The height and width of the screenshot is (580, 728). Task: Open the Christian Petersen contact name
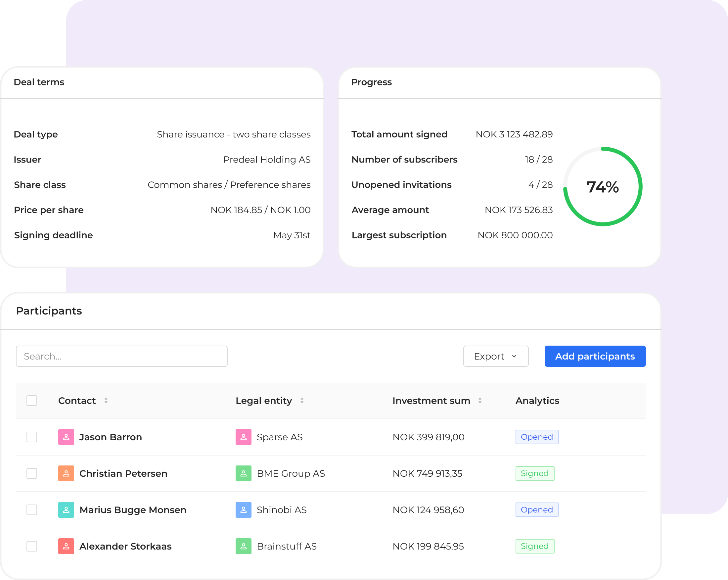click(x=123, y=473)
